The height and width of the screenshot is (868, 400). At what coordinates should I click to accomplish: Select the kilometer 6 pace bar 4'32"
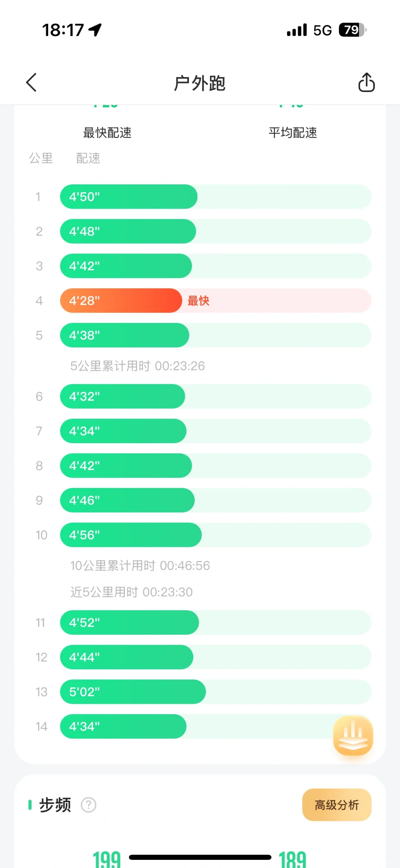[123, 396]
